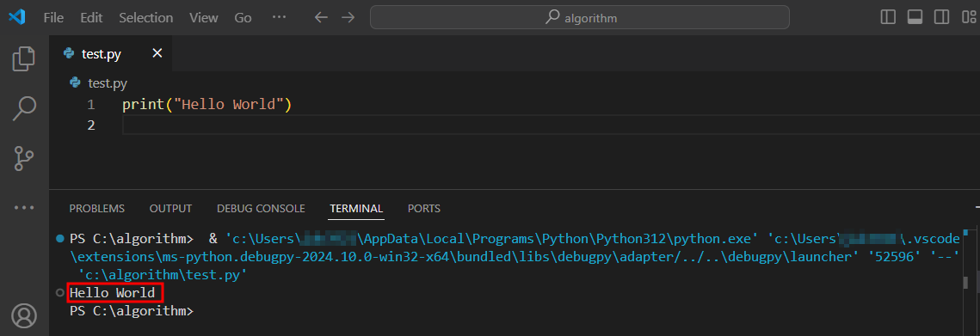The image size is (980, 336).
Task: Open the Search view in activity bar
Action: tap(24, 108)
